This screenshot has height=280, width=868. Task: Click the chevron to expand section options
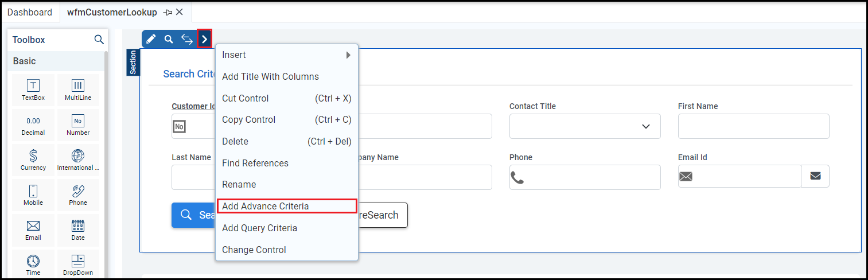click(x=205, y=39)
